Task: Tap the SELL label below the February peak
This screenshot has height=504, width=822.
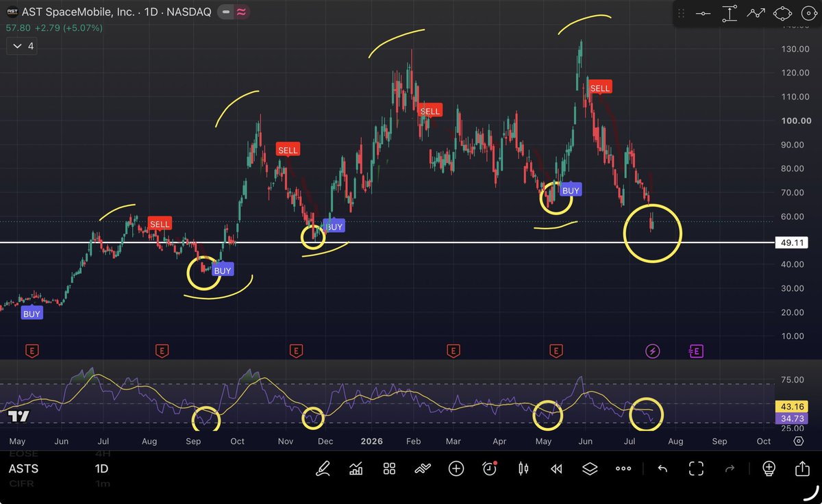Action: 430,110
